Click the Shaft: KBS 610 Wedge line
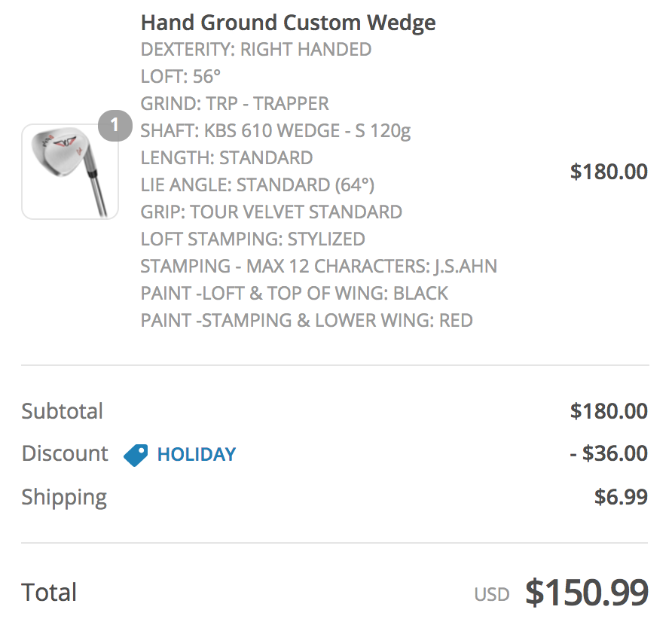This screenshot has height=628, width=672. tap(275, 131)
